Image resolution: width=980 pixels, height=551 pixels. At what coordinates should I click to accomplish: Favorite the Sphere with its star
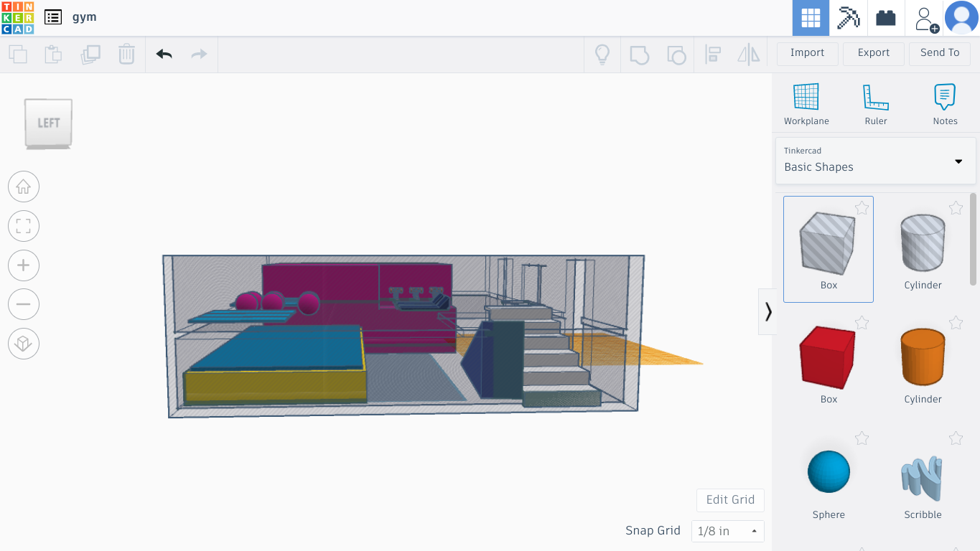[862, 438]
